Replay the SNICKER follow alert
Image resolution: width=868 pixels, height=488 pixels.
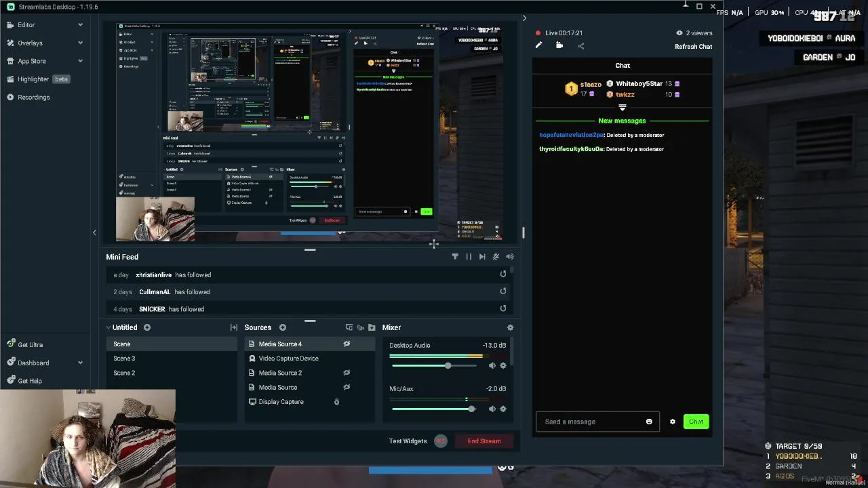(503, 308)
